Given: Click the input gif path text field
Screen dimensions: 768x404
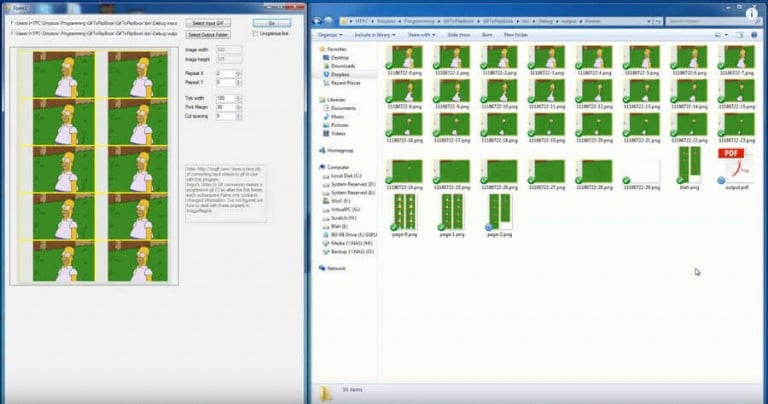Looking at the screenshot, I should click(x=94, y=23).
